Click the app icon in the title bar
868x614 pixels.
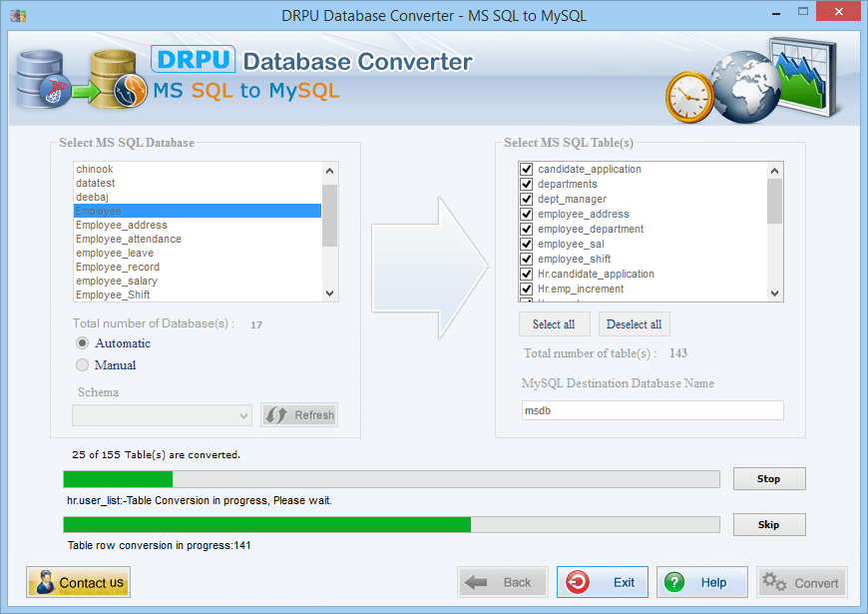[x=18, y=16]
